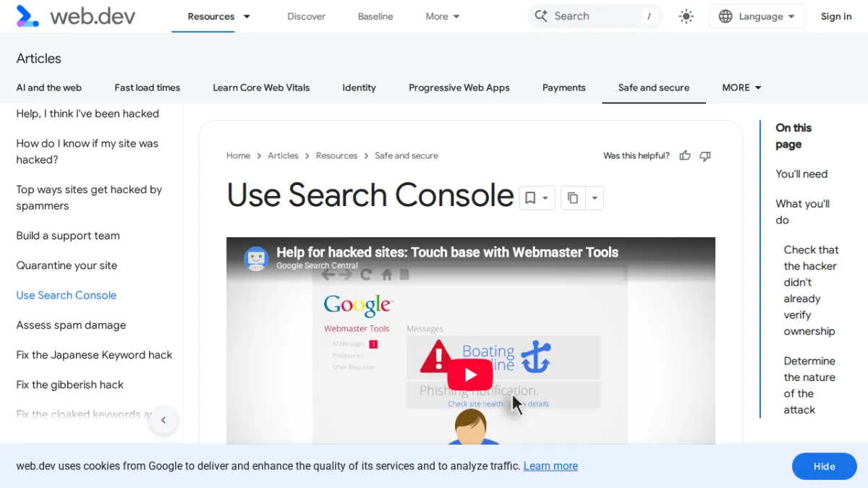Click the Safe and secure breadcrumb

tap(407, 155)
